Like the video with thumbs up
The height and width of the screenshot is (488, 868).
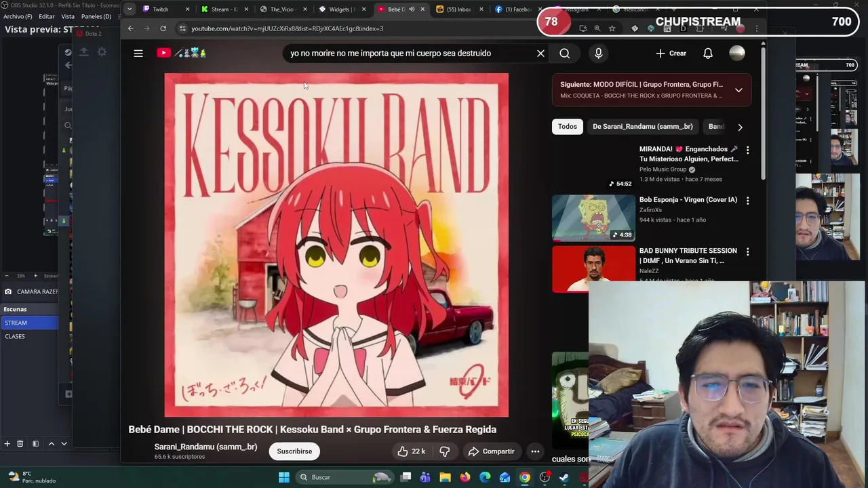coord(411,451)
